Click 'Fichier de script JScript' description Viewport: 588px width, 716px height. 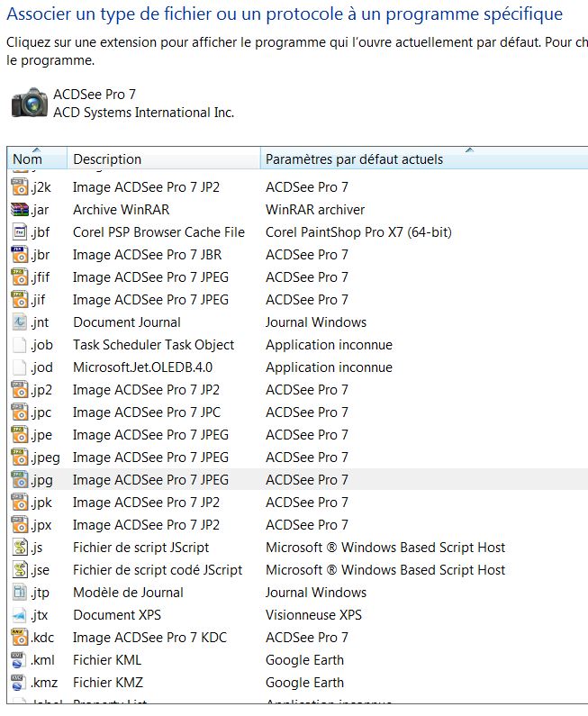click(x=140, y=548)
